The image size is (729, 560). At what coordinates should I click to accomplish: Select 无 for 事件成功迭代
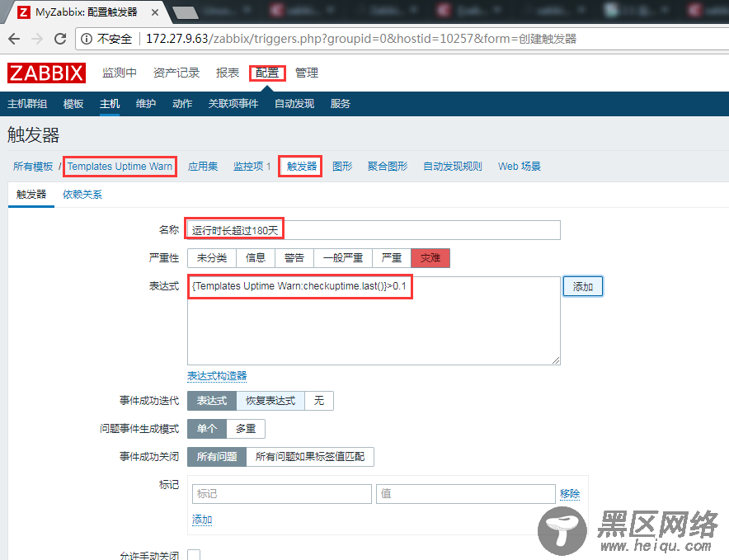[319, 401]
